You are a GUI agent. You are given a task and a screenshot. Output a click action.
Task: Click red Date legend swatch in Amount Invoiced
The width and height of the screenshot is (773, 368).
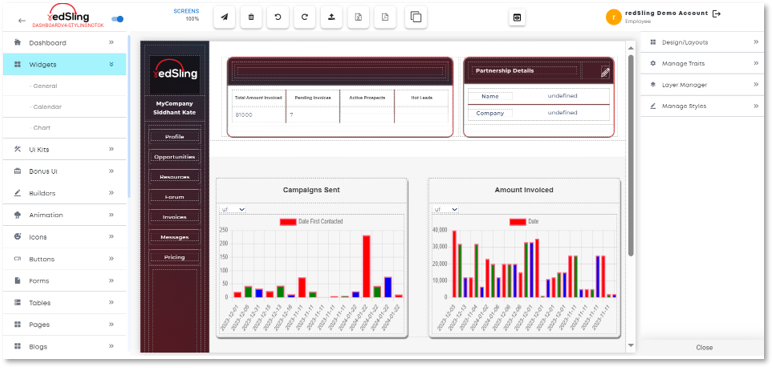click(x=518, y=222)
